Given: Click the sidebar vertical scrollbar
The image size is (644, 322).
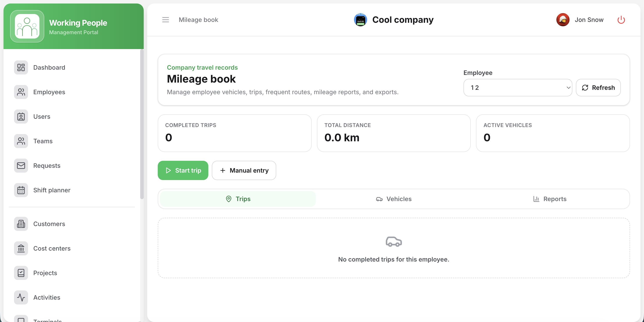Looking at the screenshot, I should (142, 124).
